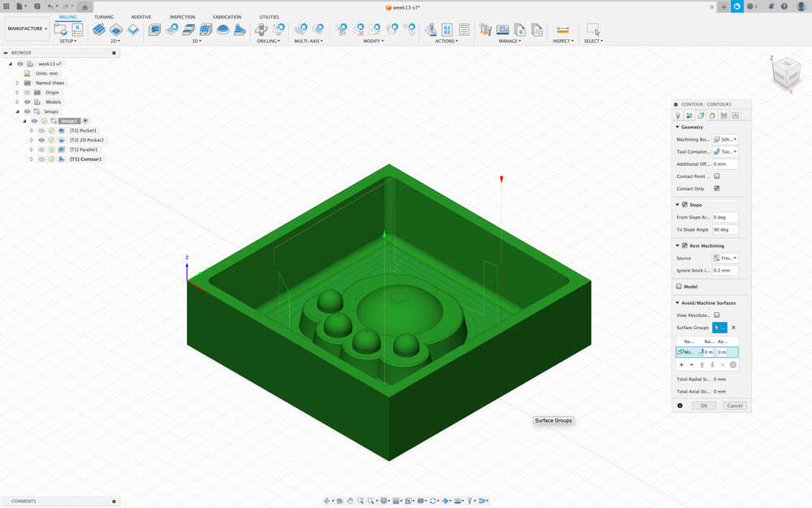Click the Select tool icon

[593, 29]
